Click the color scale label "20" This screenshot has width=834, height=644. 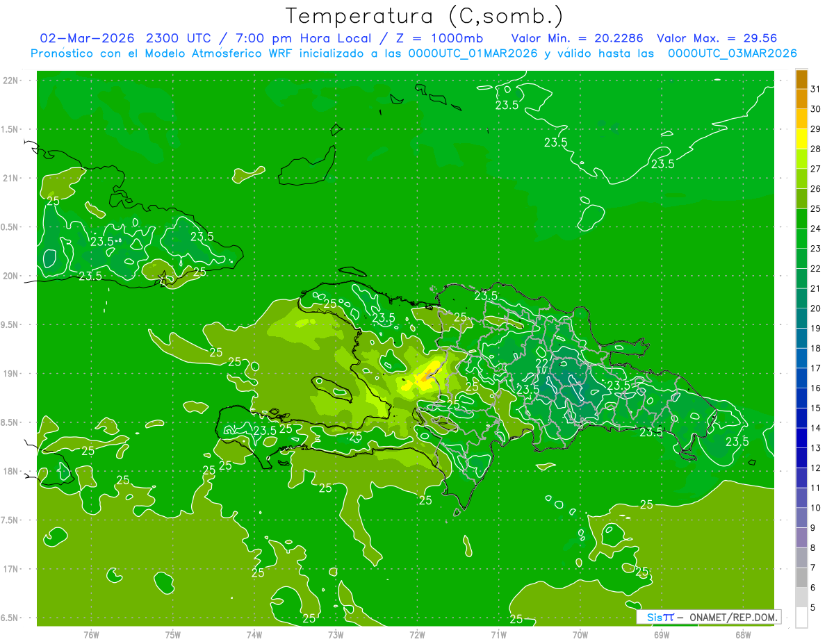coord(816,308)
